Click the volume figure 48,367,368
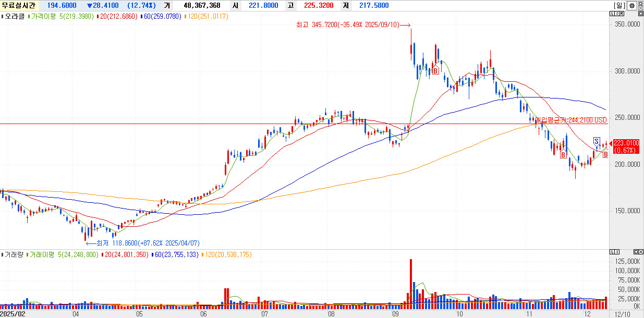644x318 pixels. coord(202,5)
